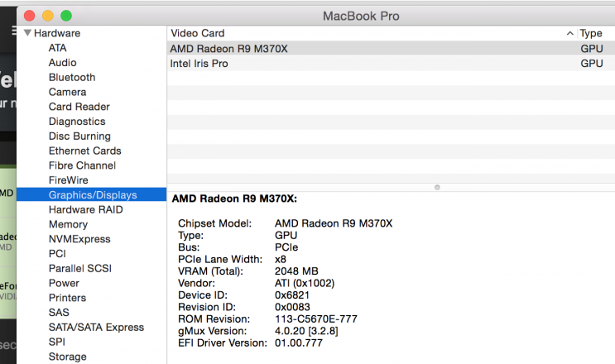Open Ethernet Cards section

[x=84, y=151]
